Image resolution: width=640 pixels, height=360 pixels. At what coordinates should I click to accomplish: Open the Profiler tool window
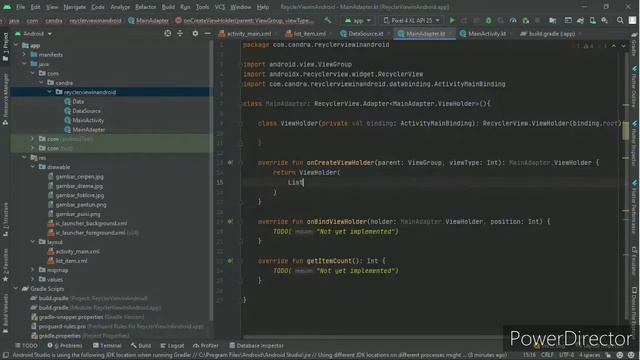point(206,346)
